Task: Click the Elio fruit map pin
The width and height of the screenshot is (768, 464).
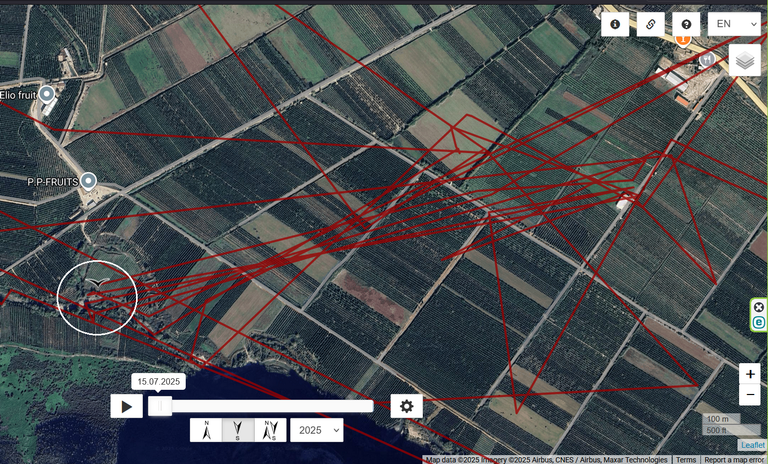Action: point(47,94)
